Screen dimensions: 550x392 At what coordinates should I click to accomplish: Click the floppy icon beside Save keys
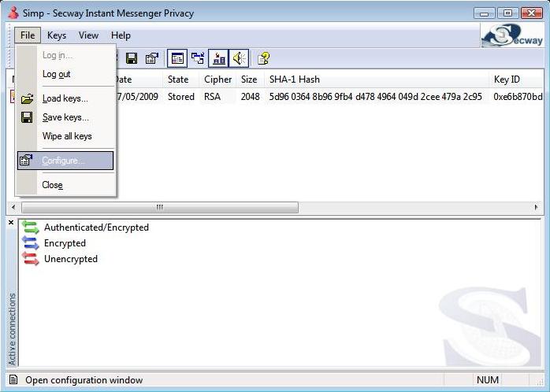pos(27,117)
